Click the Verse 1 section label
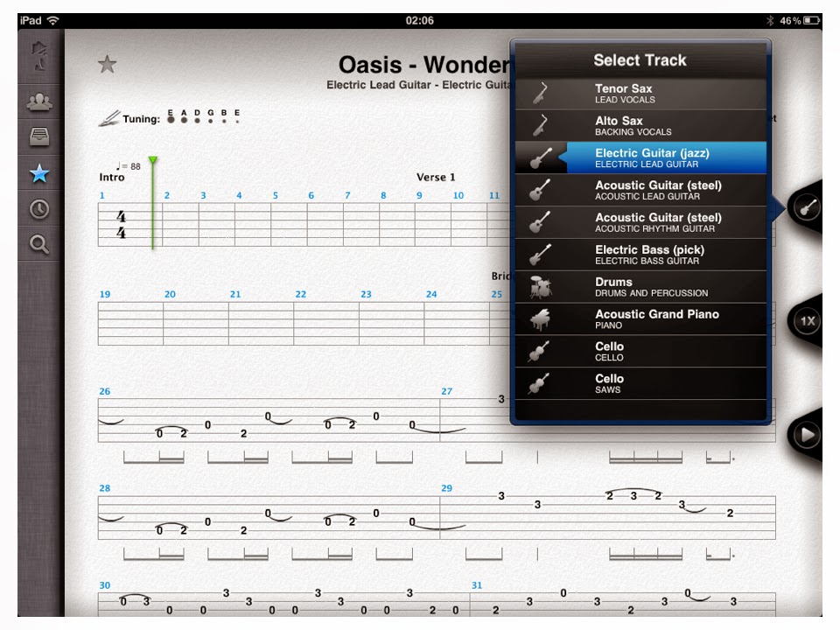 (x=436, y=177)
